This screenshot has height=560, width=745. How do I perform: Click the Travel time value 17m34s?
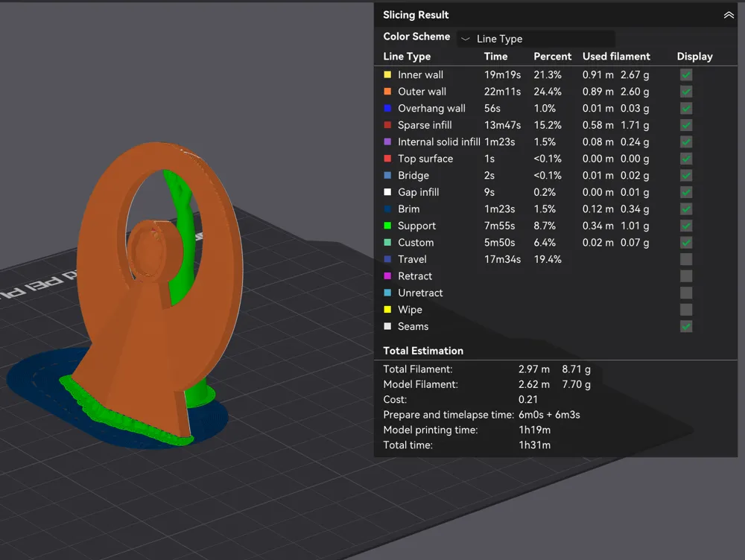coord(502,259)
